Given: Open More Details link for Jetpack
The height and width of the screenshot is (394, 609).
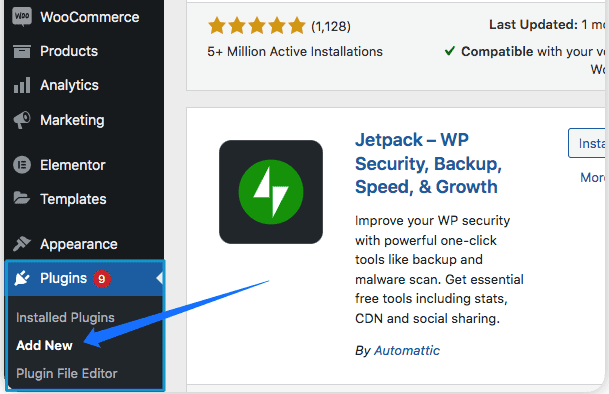Looking at the screenshot, I should pos(593,178).
